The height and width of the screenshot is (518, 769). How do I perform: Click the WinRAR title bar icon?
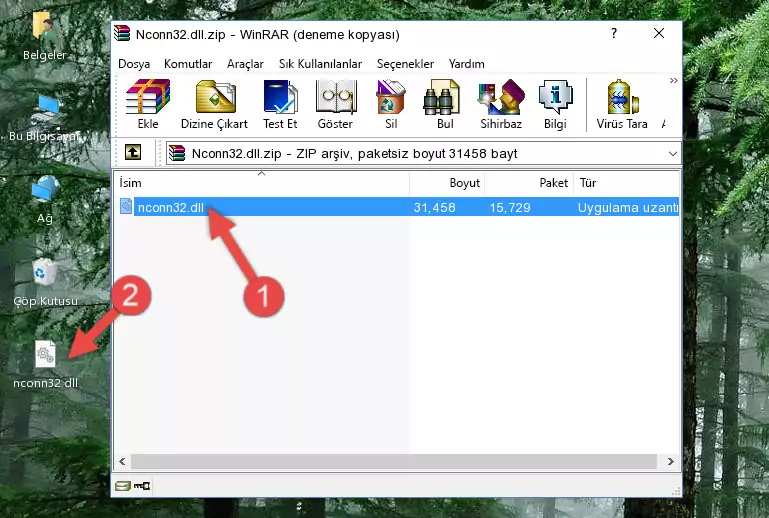coord(122,33)
